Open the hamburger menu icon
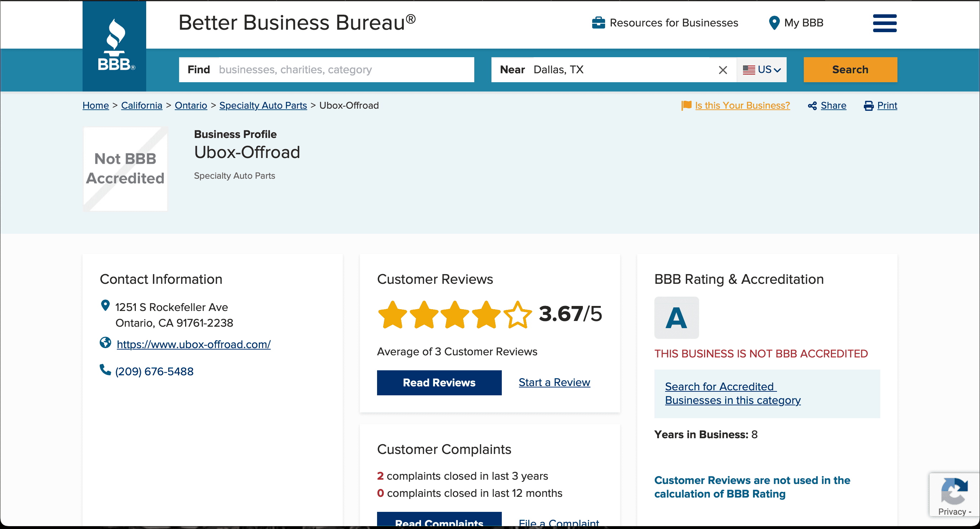980x529 pixels. tap(885, 23)
